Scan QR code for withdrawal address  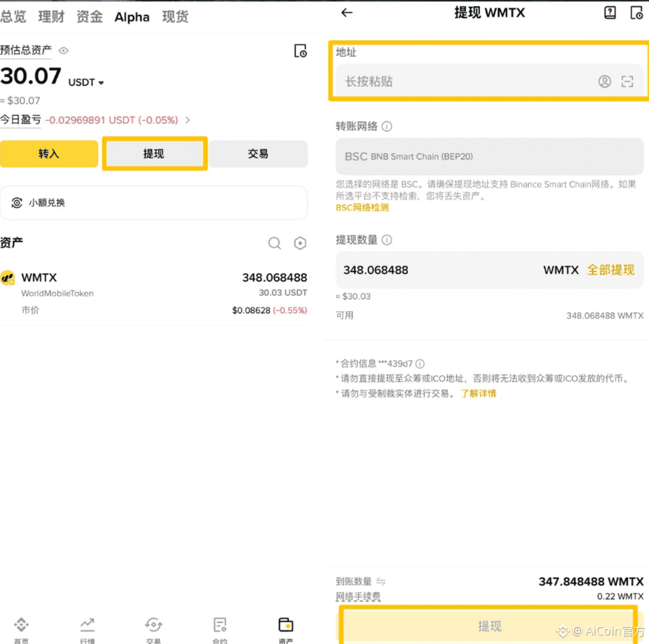(x=628, y=81)
